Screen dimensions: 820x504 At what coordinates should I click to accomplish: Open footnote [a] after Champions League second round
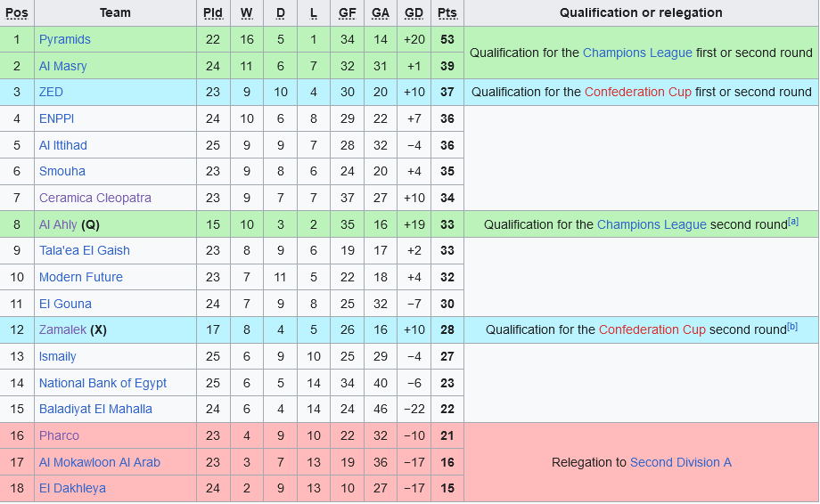pyautogui.click(x=792, y=221)
